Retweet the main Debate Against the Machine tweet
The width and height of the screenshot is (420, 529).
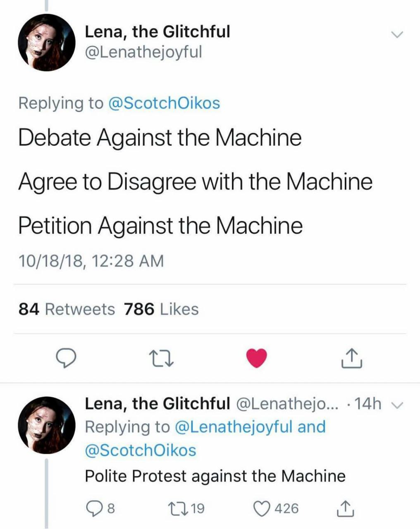coord(161,358)
